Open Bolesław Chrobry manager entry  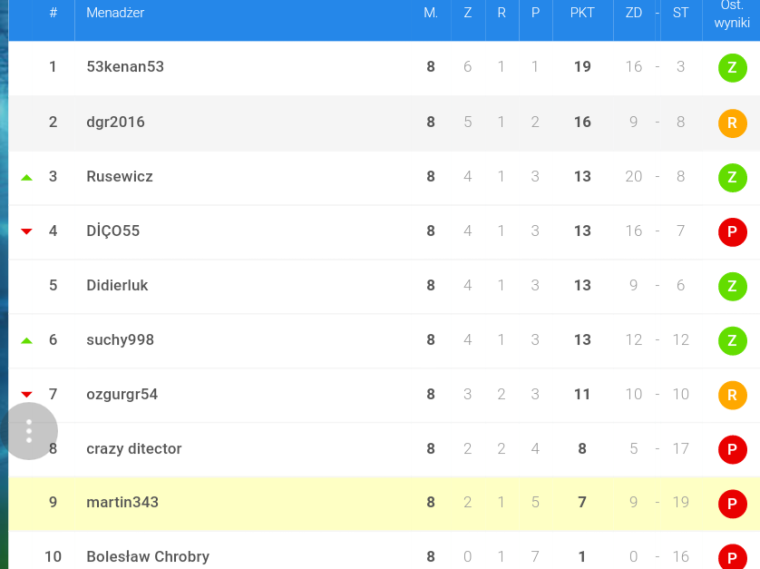point(148,556)
